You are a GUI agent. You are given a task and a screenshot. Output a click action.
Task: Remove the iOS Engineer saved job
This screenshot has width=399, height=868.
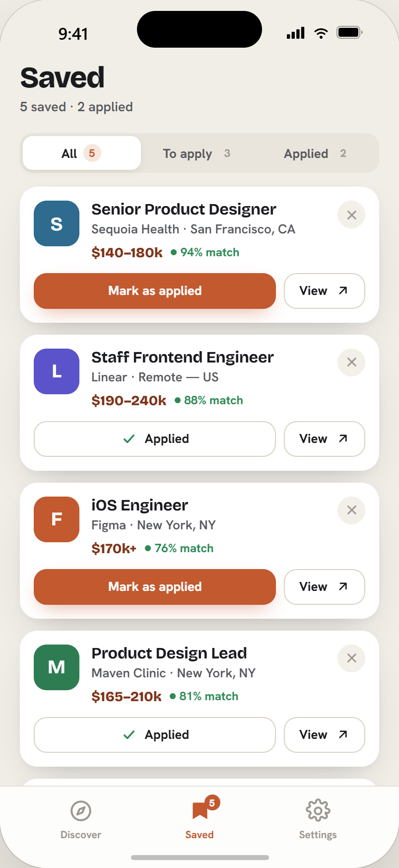click(351, 510)
